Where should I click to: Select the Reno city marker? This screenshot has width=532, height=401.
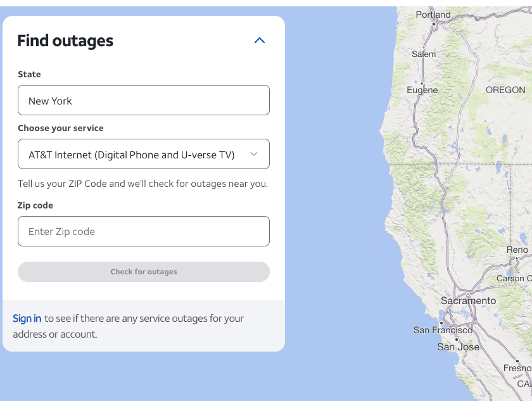click(517, 258)
